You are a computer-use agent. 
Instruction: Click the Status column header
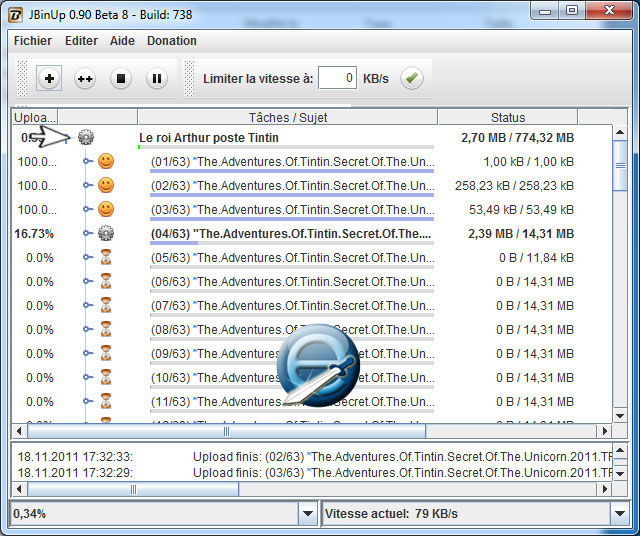tap(508, 117)
